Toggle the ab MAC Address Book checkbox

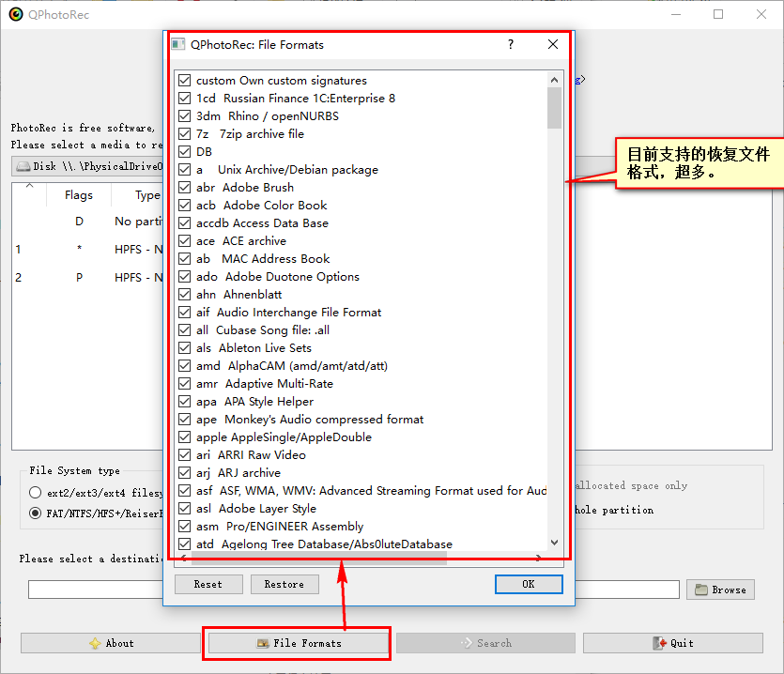coord(185,258)
